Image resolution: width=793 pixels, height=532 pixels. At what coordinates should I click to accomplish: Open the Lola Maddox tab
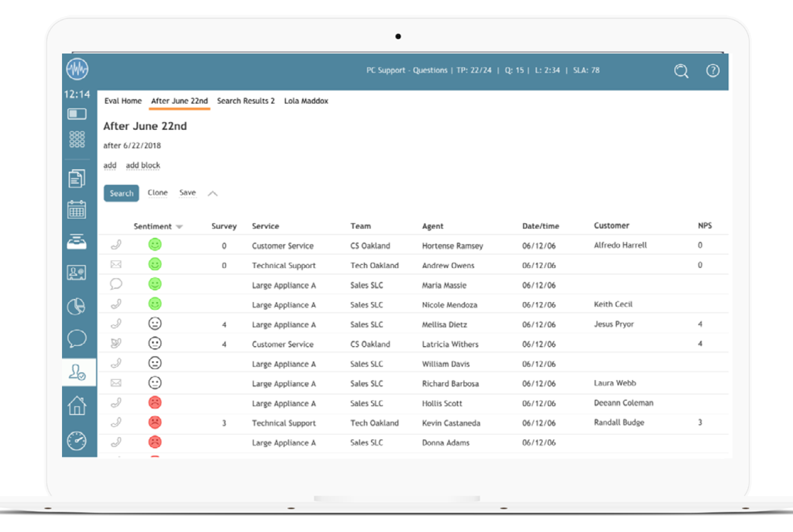[306, 101]
